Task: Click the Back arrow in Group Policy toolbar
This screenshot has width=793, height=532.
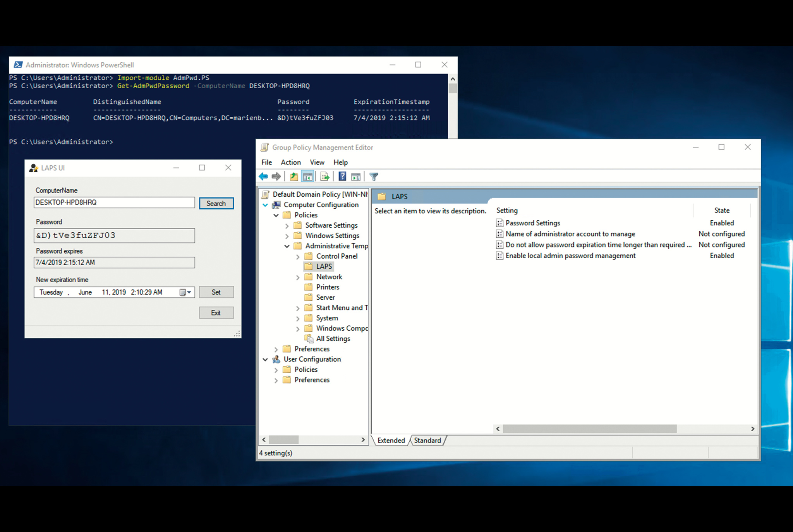Action: pyautogui.click(x=263, y=177)
